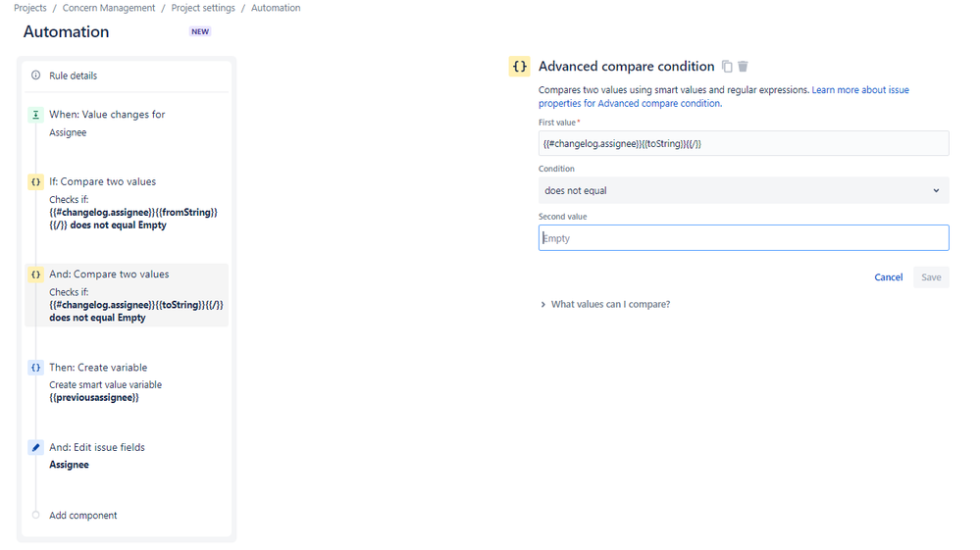Click the yellow braces icon for If condition
Screen dimensions: 980x550
(36, 181)
